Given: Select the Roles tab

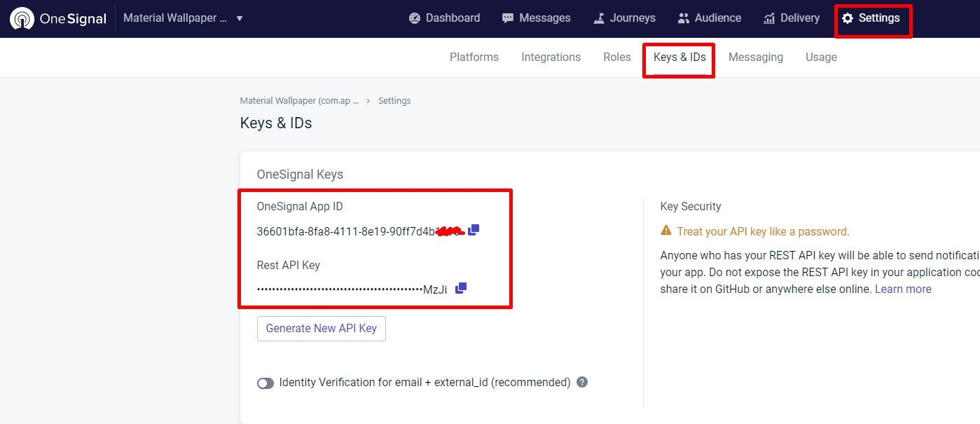Looking at the screenshot, I should point(616,57).
